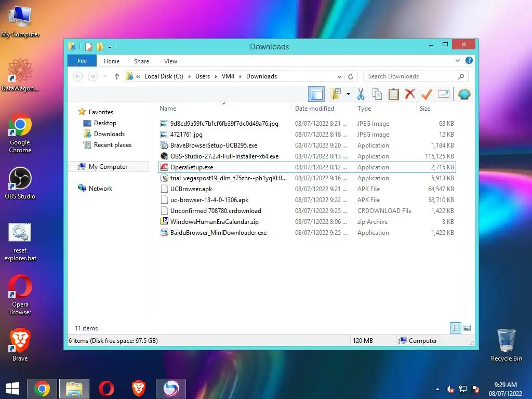Click the Paste clipboard icon in toolbar
This screenshot has height=399, width=532.
pos(394,94)
